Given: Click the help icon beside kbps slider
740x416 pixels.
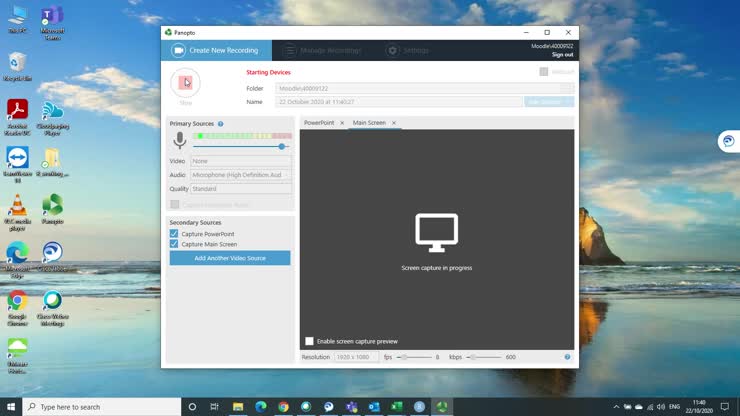Looking at the screenshot, I should click(567, 357).
